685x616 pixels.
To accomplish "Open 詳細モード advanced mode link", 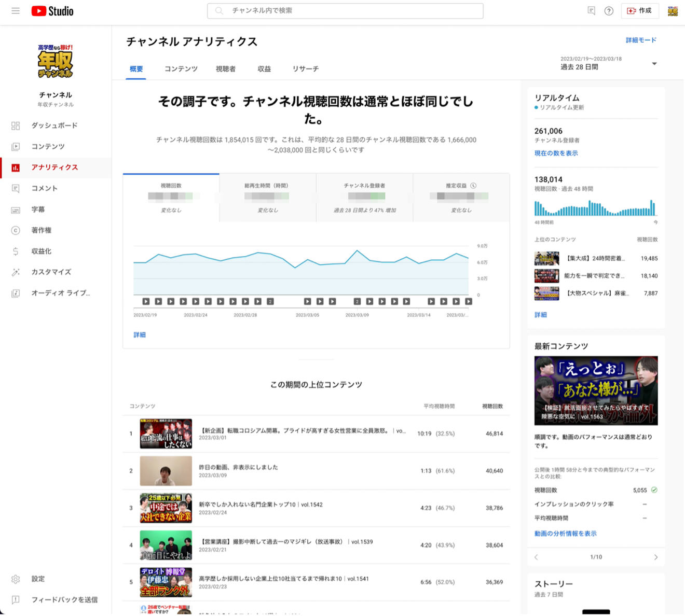I will click(640, 40).
